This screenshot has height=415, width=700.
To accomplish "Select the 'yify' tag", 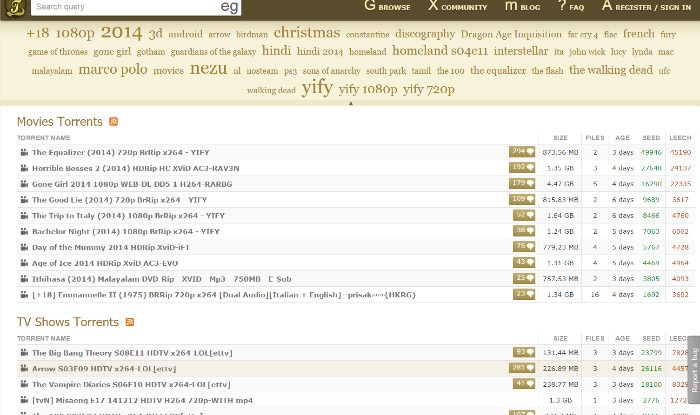I will pyautogui.click(x=317, y=87).
